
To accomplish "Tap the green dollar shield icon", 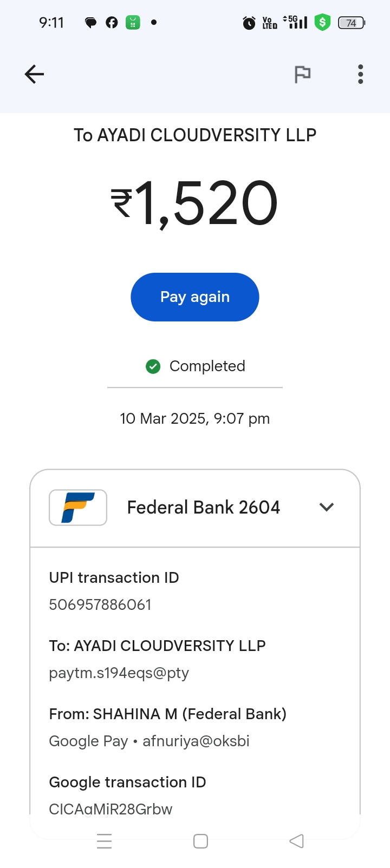I will tap(323, 22).
